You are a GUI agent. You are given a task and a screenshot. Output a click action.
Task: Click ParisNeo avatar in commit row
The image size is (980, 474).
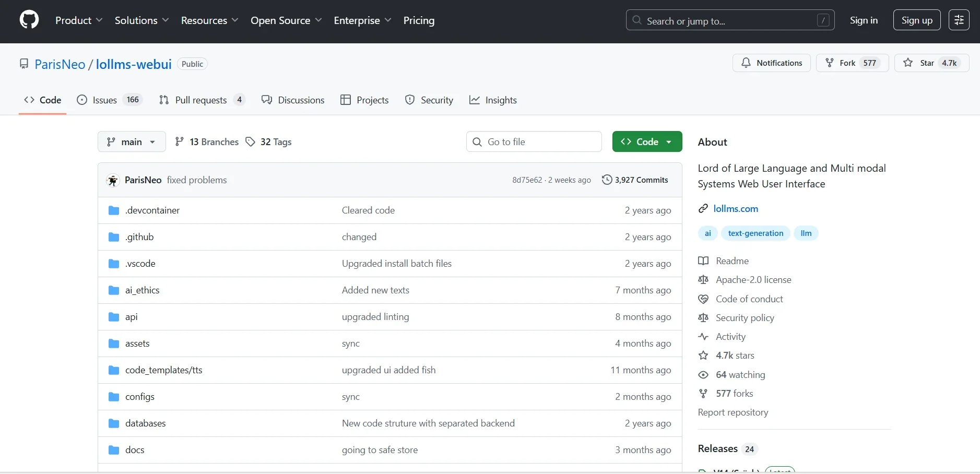(x=113, y=180)
